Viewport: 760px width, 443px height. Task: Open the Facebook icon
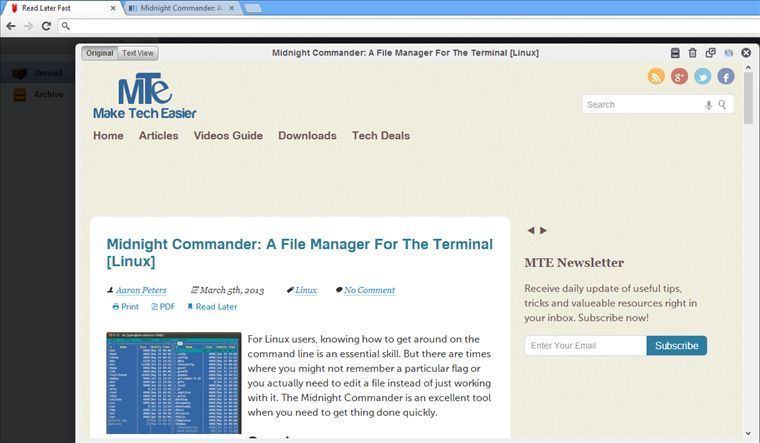click(x=726, y=76)
